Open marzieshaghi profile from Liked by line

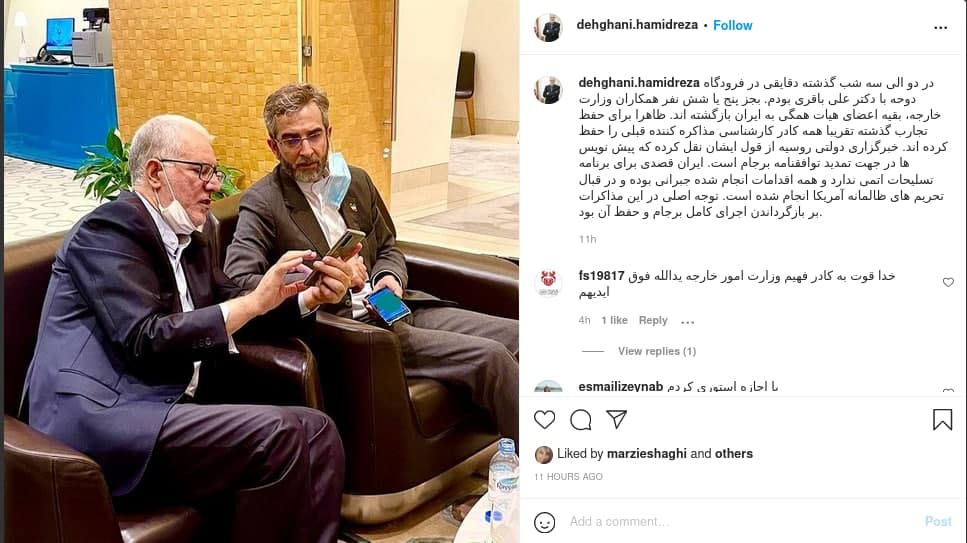coord(646,454)
